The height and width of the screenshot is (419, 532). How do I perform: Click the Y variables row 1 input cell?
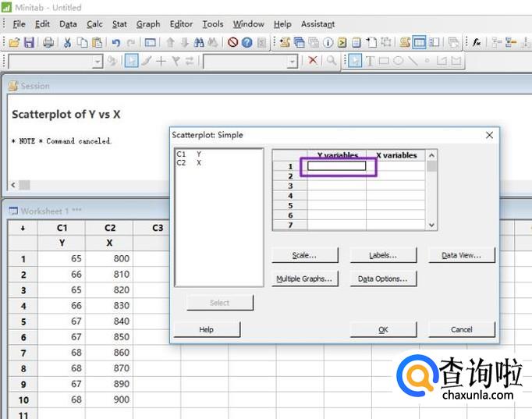coord(336,166)
